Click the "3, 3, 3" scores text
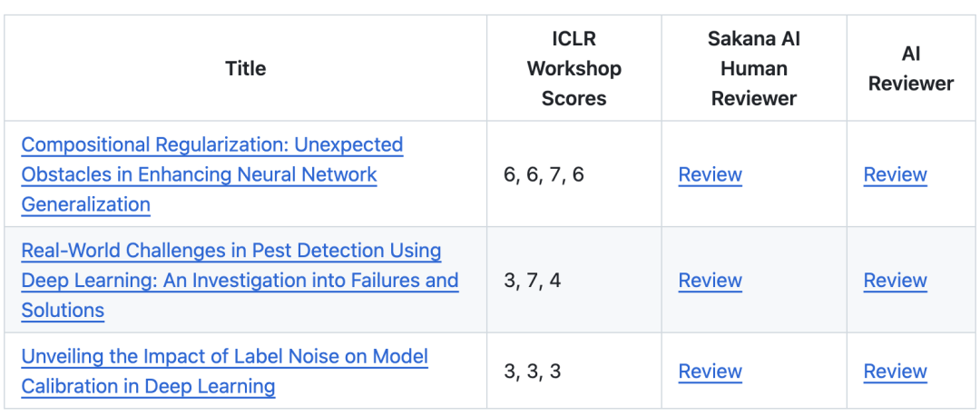The image size is (980, 416). [532, 371]
